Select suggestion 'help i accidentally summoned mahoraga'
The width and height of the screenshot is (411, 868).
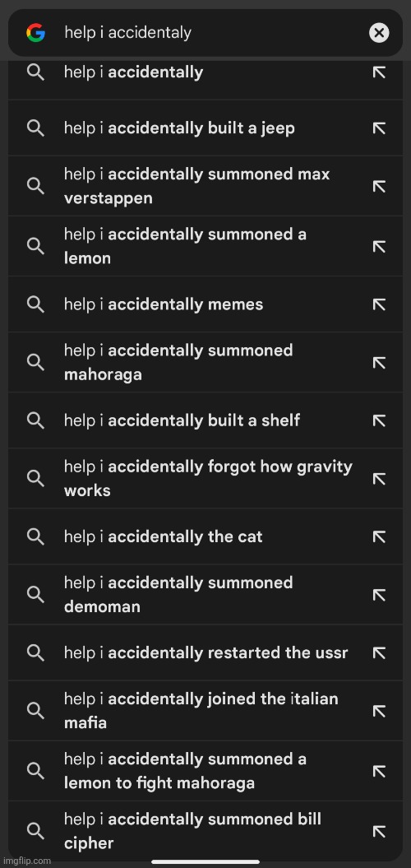pyautogui.click(x=205, y=363)
